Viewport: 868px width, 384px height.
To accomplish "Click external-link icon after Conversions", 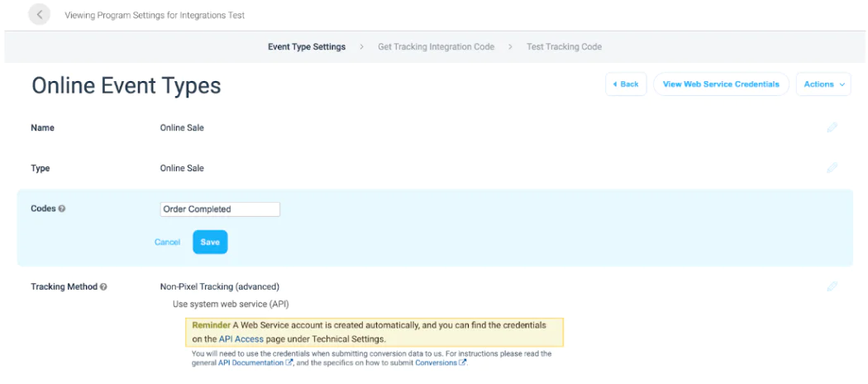I will tap(463, 362).
